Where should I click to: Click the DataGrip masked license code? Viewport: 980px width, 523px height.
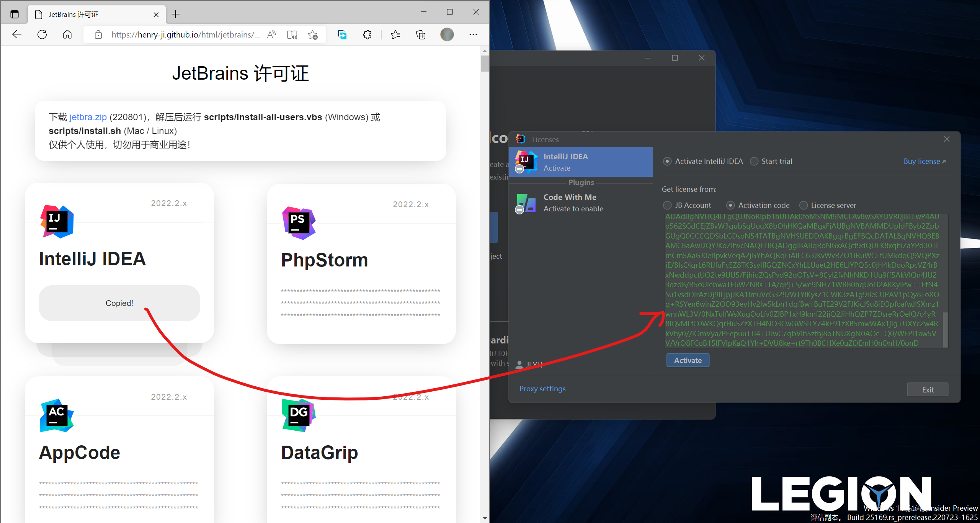coord(361,496)
